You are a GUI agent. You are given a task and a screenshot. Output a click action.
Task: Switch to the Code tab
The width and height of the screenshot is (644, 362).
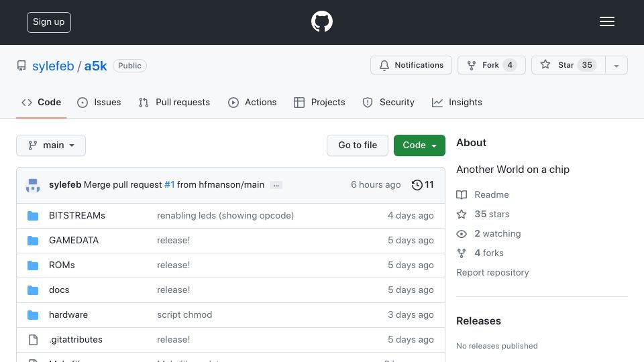point(41,102)
